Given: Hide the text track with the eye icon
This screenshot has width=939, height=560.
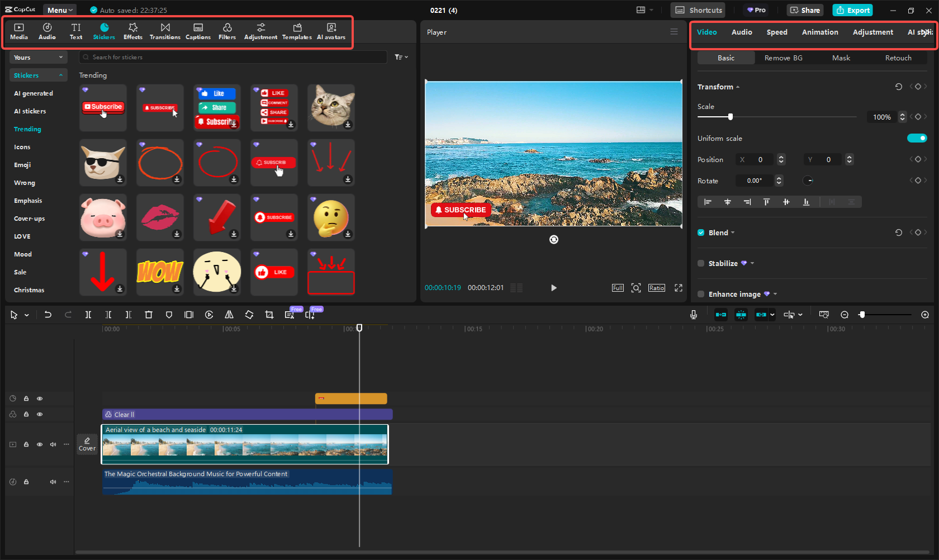Looking at the screenshot, I should click(x=40, y=398).
